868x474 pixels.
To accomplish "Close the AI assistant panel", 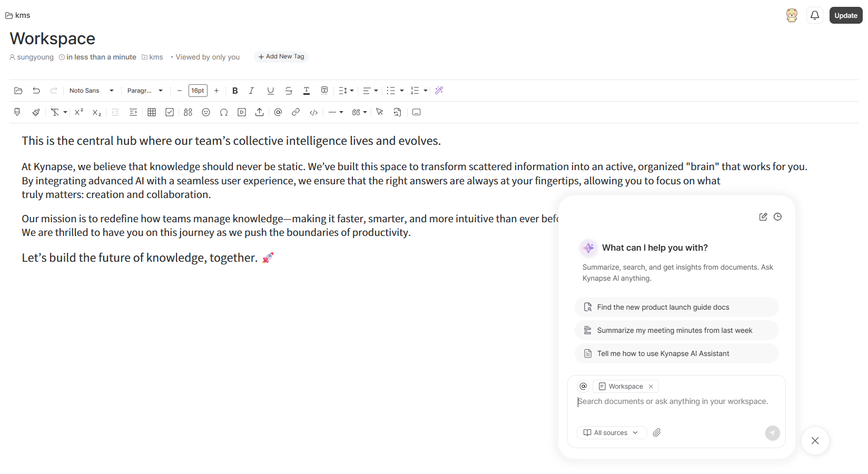I will tap(815, 441).
